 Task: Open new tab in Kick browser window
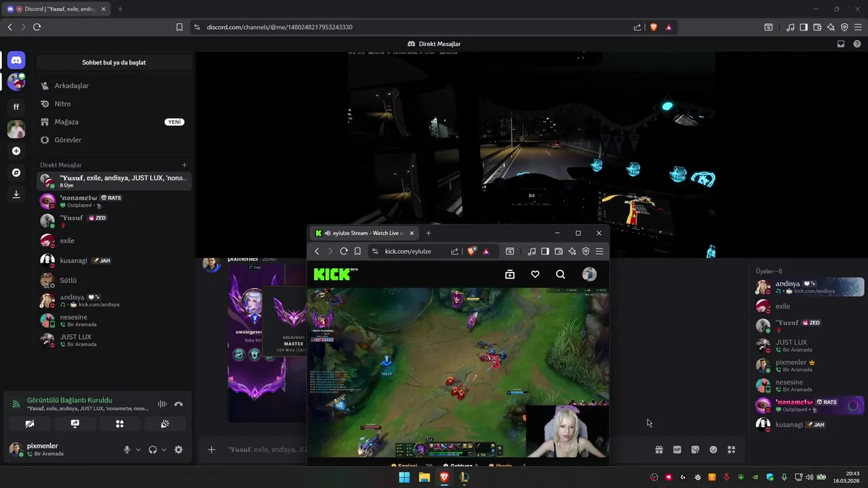point(428,233)
